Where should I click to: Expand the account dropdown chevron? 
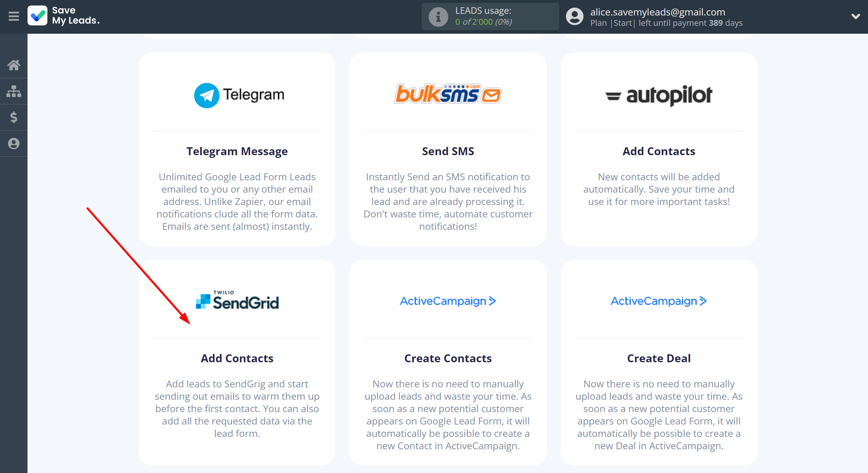click(x=856, y=16)
